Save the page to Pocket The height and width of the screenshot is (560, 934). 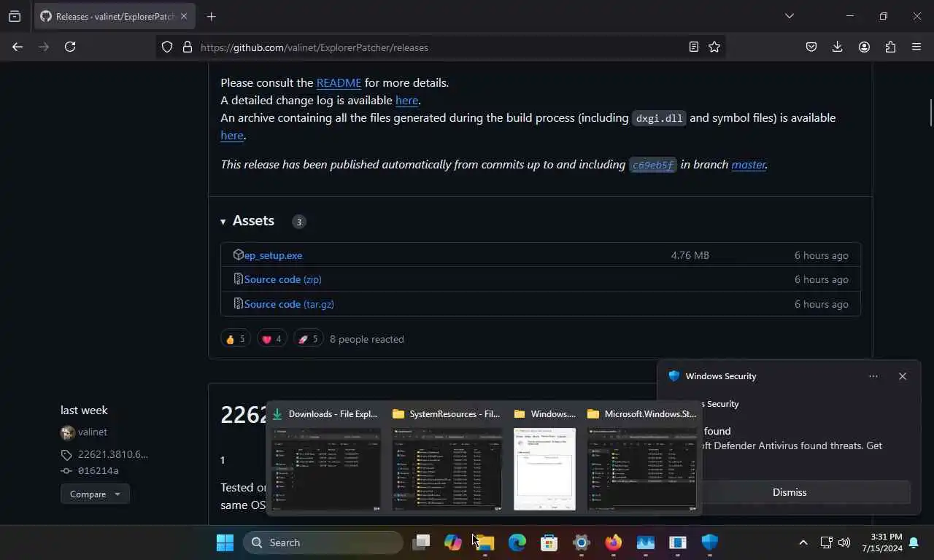click(811, 47)
